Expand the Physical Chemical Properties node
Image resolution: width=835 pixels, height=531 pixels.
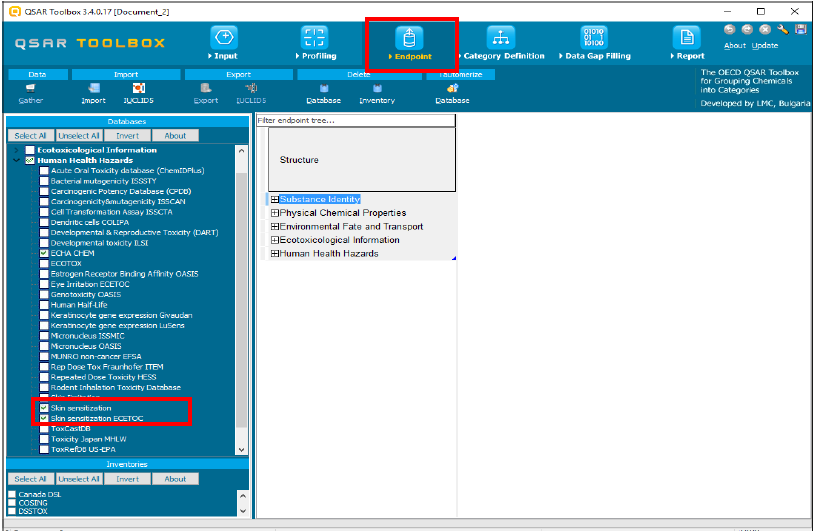(275, 213)
